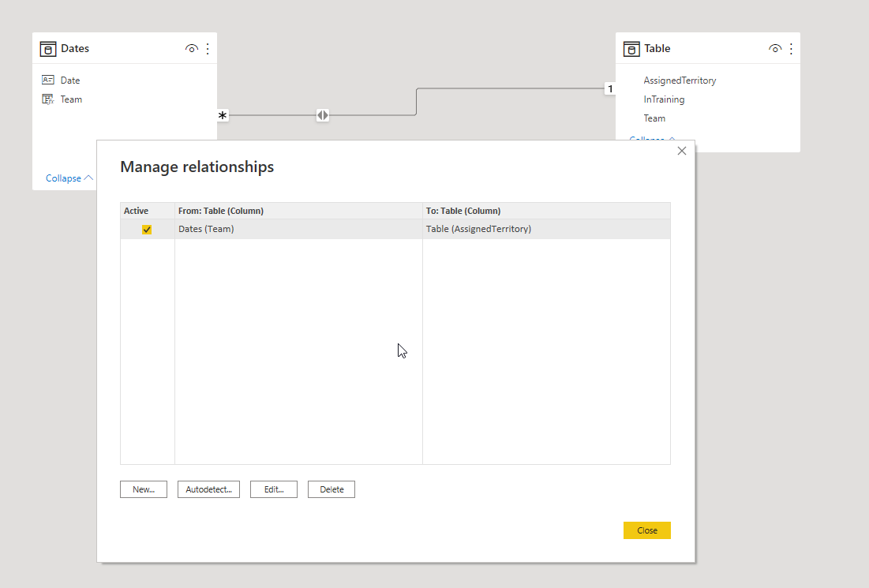
Task: Click the Edit... button
Action: (x=274, y=489)
